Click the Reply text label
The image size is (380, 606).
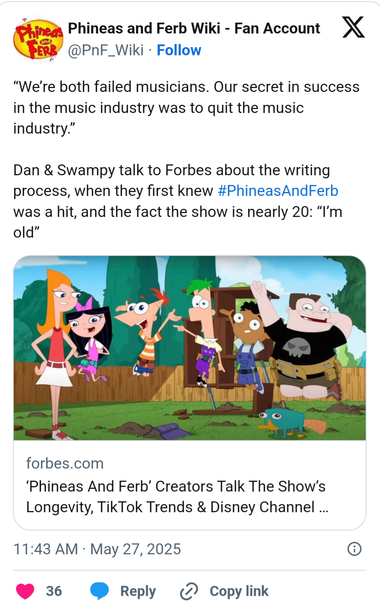pos(138,591)
